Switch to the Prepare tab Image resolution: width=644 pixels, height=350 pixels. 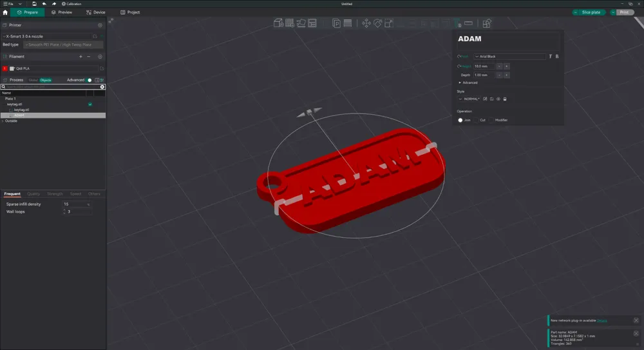pyautogui.click(x=28, y=12)
